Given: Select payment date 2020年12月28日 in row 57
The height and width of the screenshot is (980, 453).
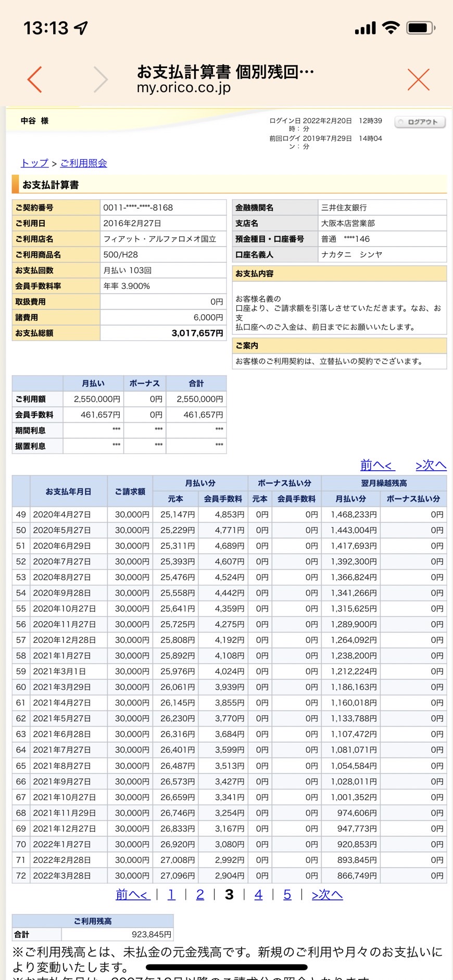Looking at the screenshot, I should pyautogui.click(x=65, y=640).
